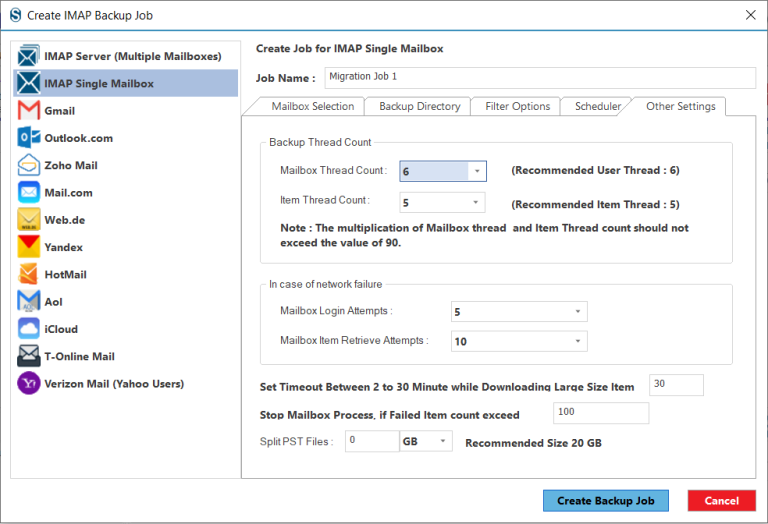Image resolution: width=768 pixels, height=524 pixels.
Task: Select the IMAP Server Multiple Mailboxes icon
Action: 28,56
